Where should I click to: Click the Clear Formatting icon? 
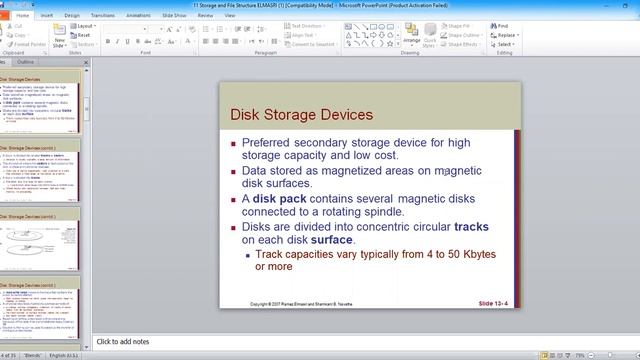(x=192, y=29)
